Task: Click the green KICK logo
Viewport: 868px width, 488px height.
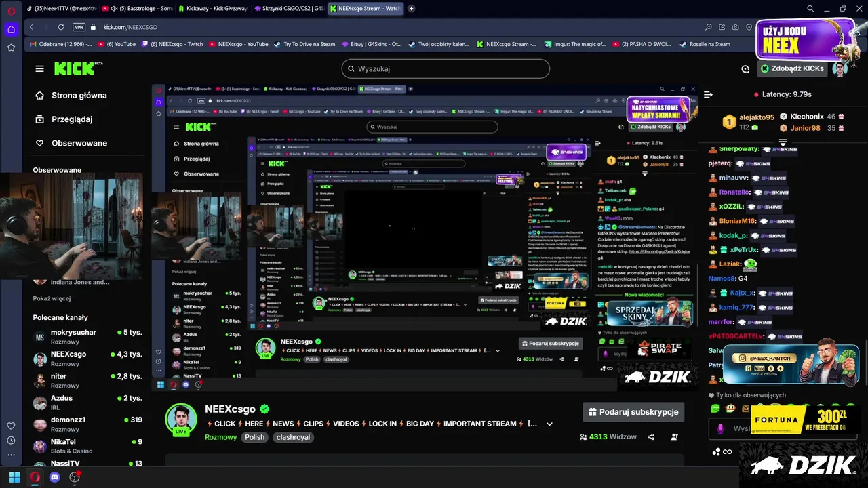Action: (75, 68)
